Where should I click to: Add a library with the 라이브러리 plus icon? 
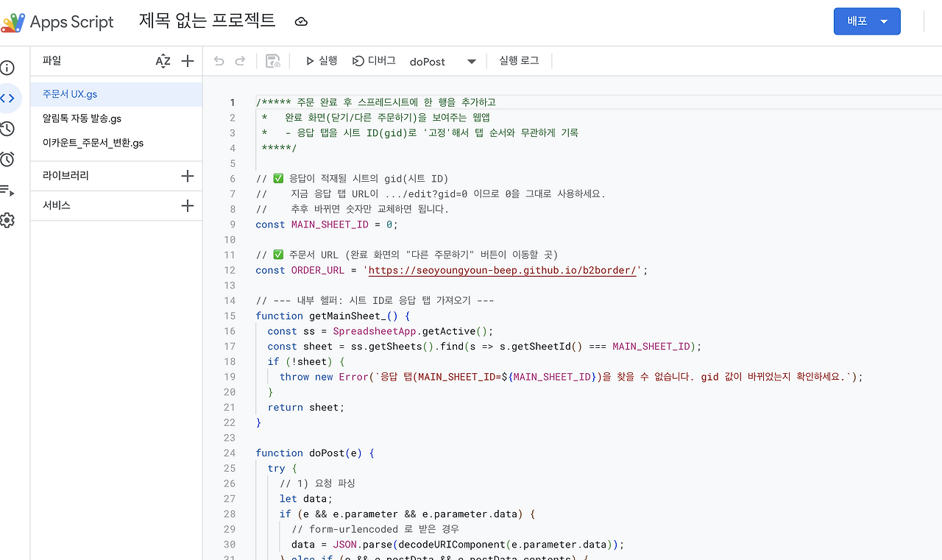click(188, 176)
